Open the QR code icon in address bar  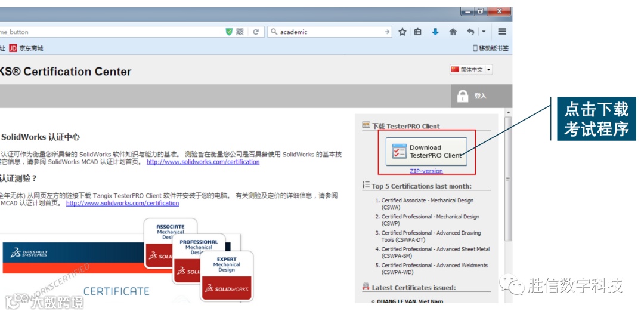tap(240, 32)
